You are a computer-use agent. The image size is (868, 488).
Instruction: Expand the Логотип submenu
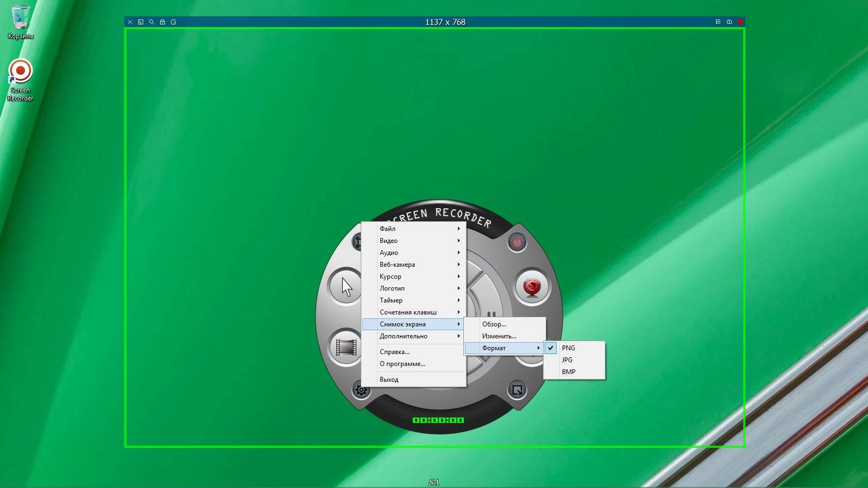[414, 288]
